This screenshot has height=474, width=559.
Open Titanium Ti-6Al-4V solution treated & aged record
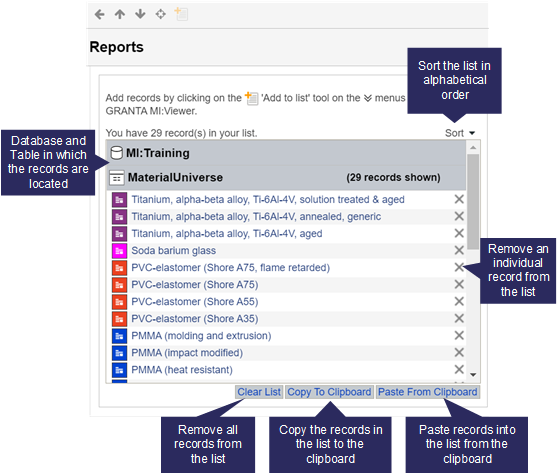coord(268,200)
